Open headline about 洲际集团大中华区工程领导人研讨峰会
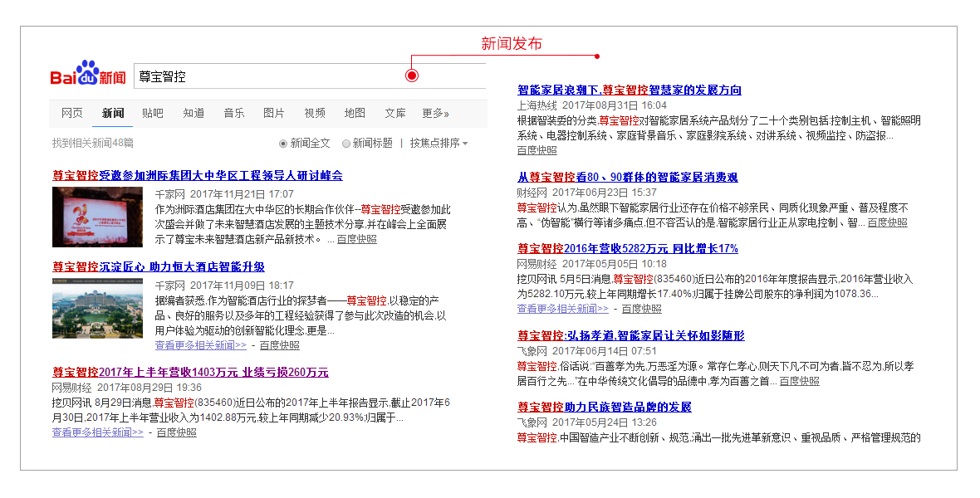This screenshot has width=980, height=498. point(198,176)
